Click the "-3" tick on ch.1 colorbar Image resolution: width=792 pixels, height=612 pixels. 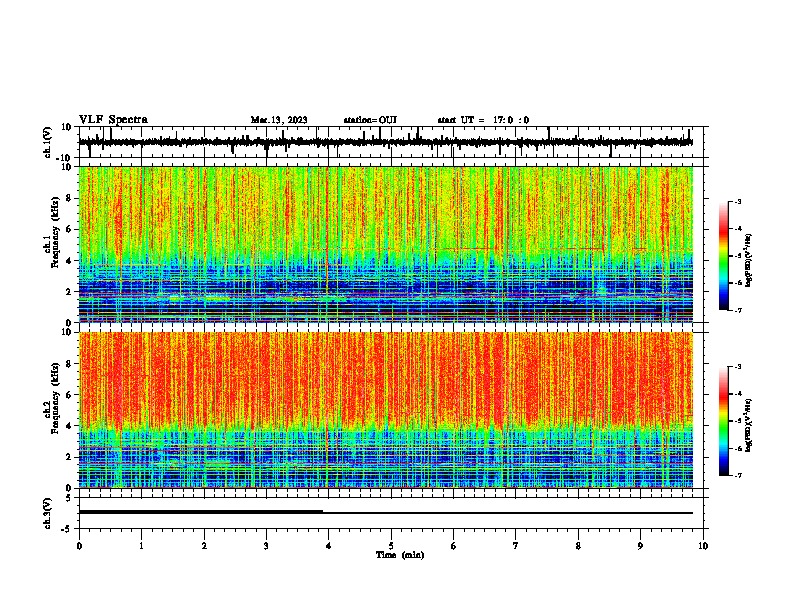(737, 202)
